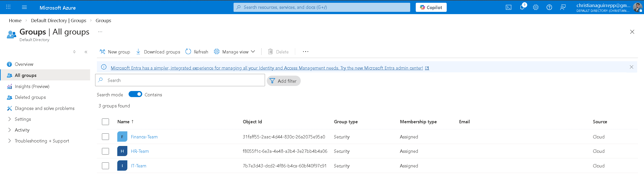Open the feedback icon in header
The height and width of the screenshot is (179, 644).
[563, 7]
